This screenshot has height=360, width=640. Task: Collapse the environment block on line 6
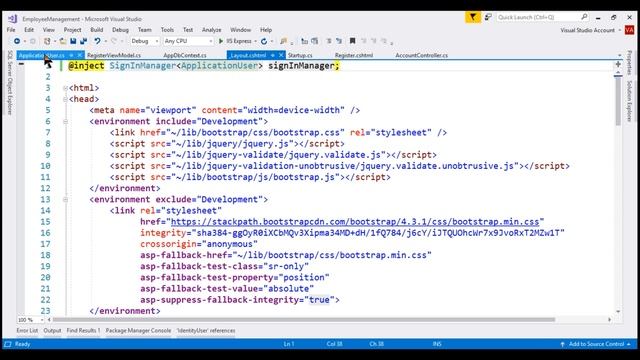pos(65,122)
